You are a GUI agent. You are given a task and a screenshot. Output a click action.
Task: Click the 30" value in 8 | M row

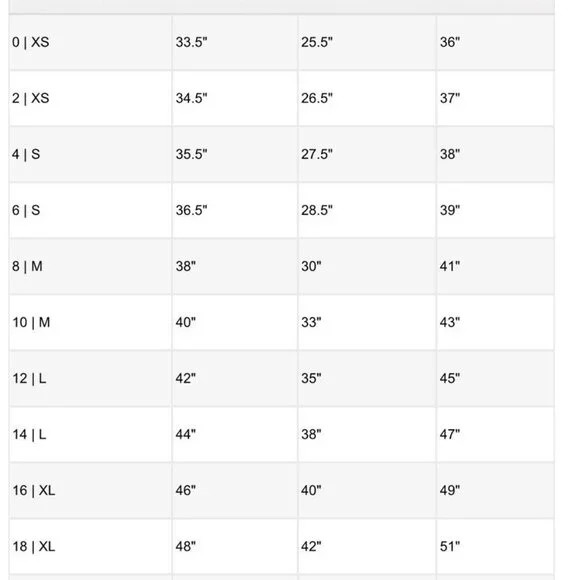(x=311, y=266)
